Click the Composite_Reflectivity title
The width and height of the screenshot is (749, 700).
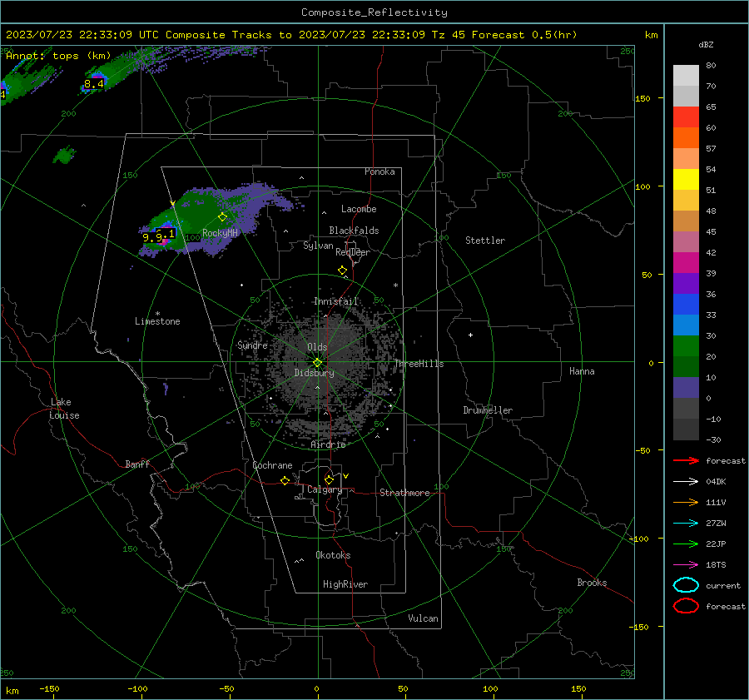pos(374,12)
